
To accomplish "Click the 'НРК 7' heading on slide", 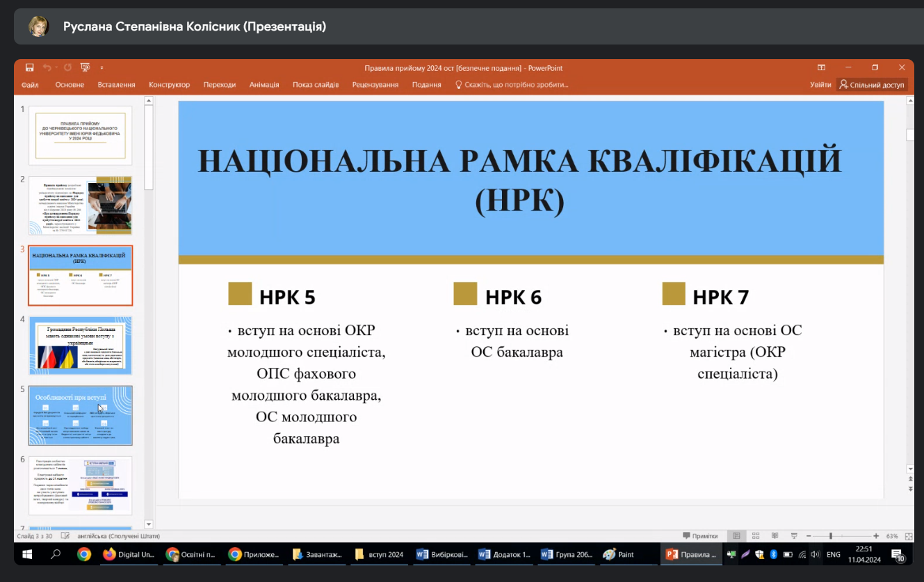I will [x=721, y=298].
